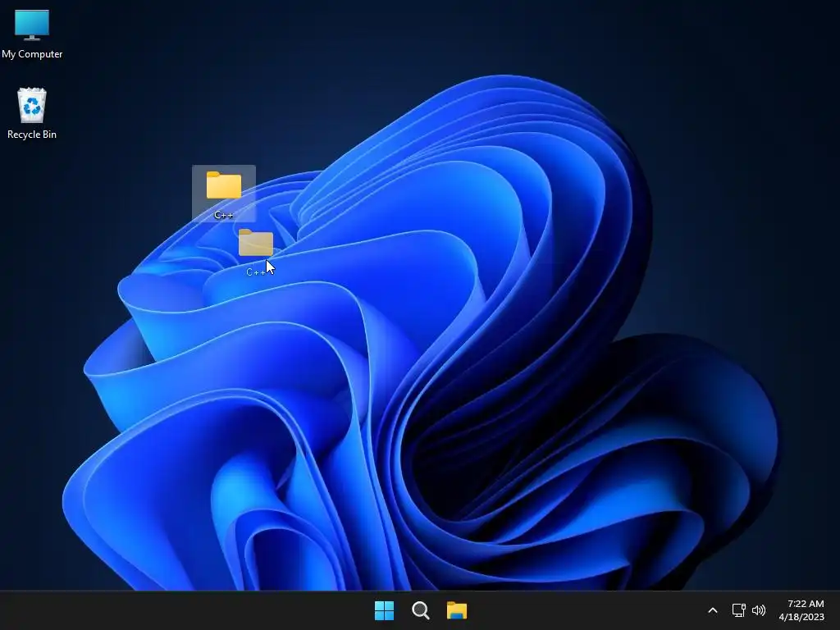This screenshot has width=840, height=630.
Task: Launch File Explorer from taskbar
Action: tap(457, 610)
